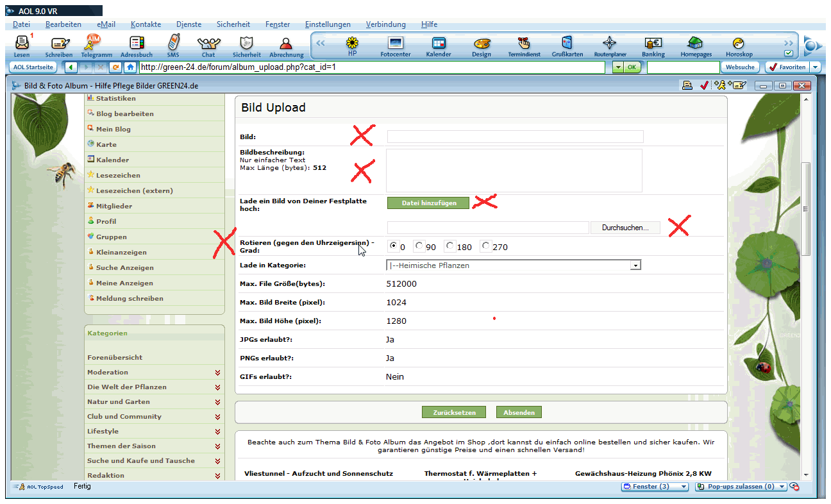831x504 pixels.
Task: Open the Lade in Kategorie dropdown
Action: click(x=635, y=265)
